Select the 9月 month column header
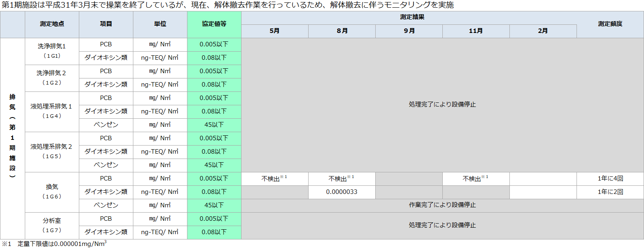Viewport: 644px width, 248px height. (409, 31)
